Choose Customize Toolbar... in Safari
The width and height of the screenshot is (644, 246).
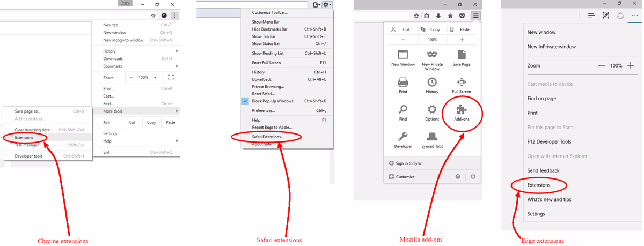click(x=269, y=12)
